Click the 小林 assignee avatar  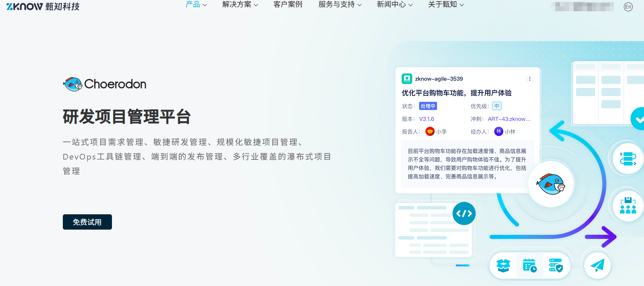tap(499, 131)
